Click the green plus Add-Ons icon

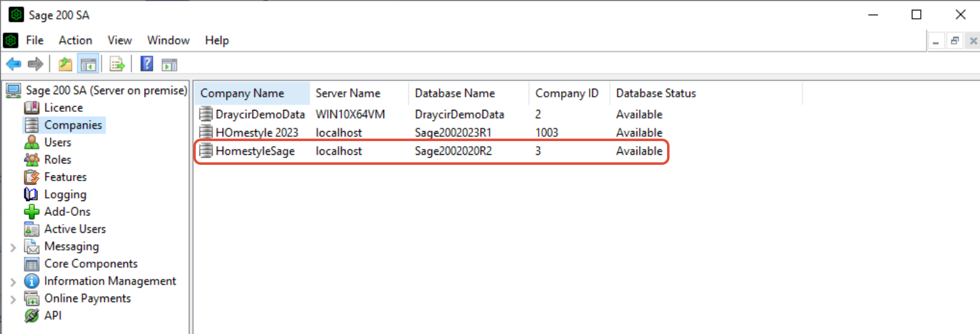tap(32, 212)
